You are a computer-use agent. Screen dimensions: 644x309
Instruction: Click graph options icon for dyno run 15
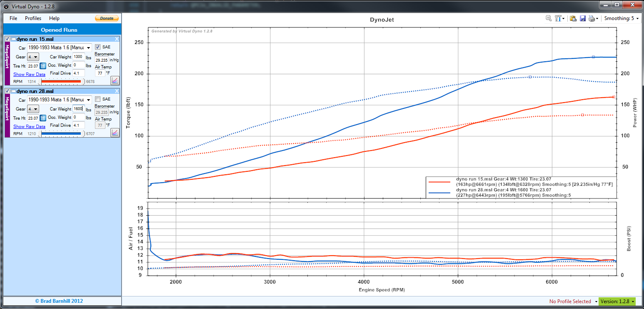click(x=115, y=80)
